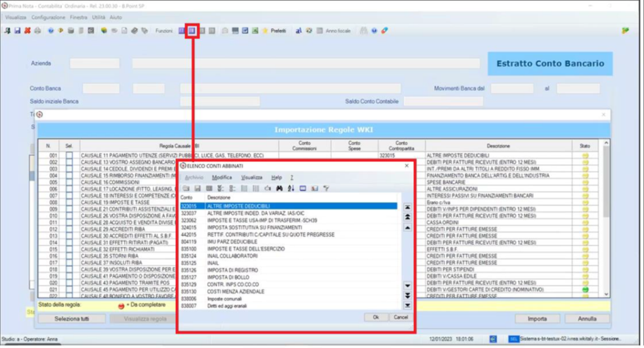Select row 835127 IMPOSTA DI BOLLO
Viewport: 644px width, 348px height.
tap(289, 277)
